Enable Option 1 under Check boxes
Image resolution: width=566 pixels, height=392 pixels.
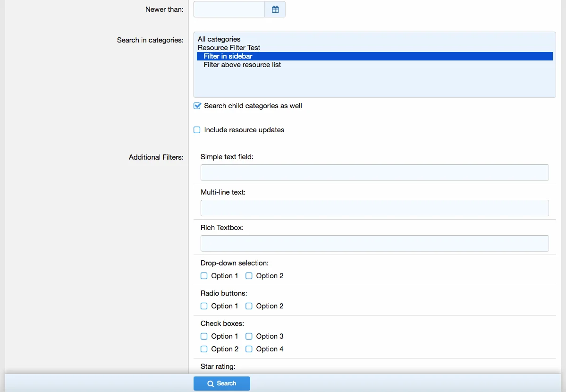[x=204, y=336]
